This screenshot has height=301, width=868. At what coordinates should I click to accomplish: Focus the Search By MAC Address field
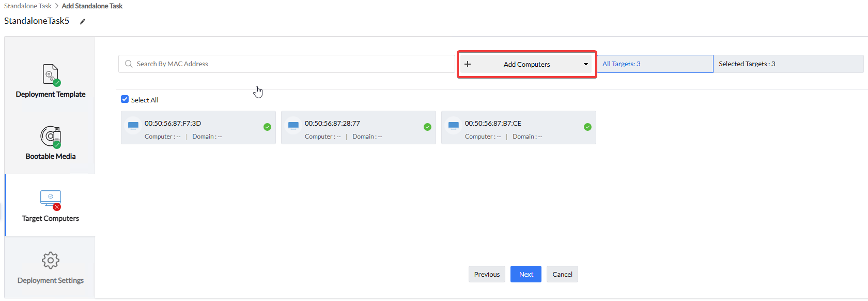tap(289, 64)
